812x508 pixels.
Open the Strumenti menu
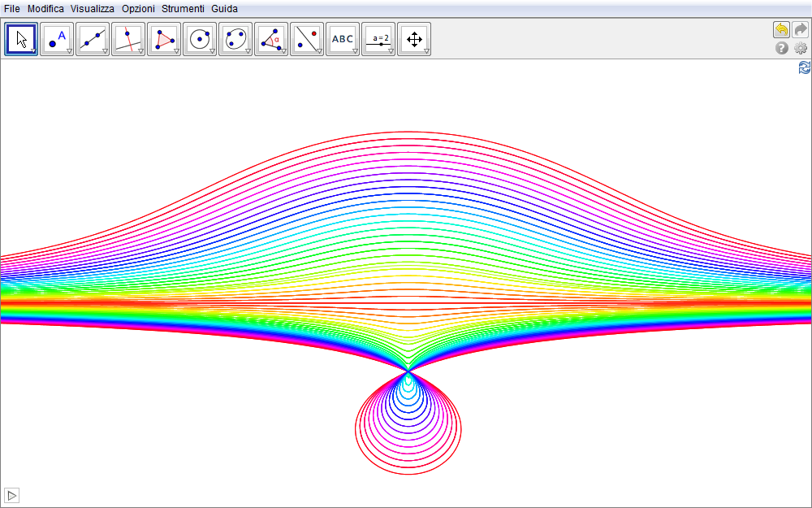(183, 9)
